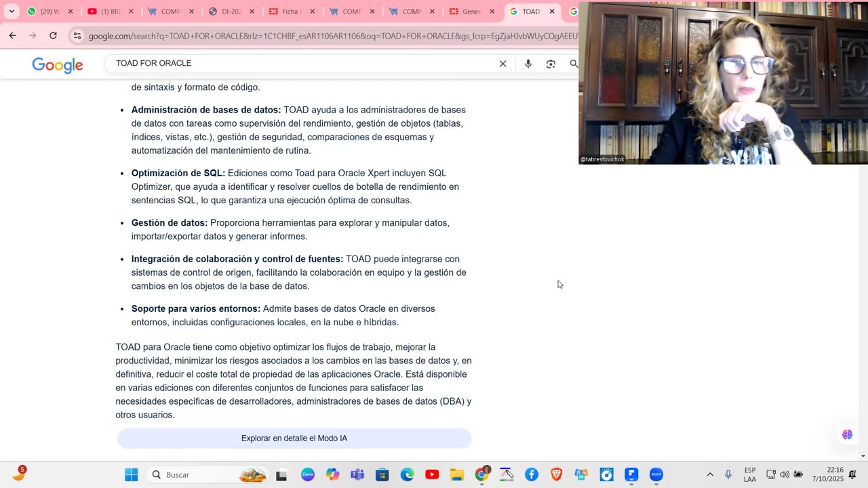Open the notifications bell icon
Image resolution: width=868 pixels, height=488 pixels.
(852, 474)
